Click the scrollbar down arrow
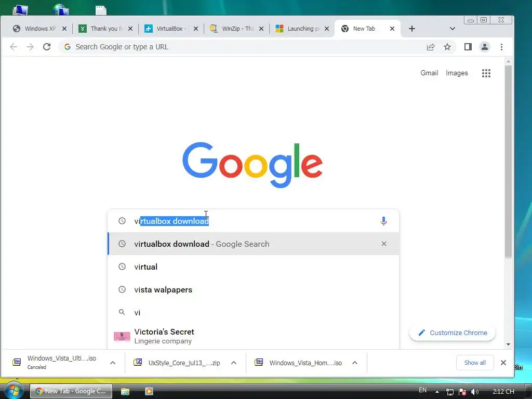The width and height of the screenshot is (532, 399). click(508, 344)
